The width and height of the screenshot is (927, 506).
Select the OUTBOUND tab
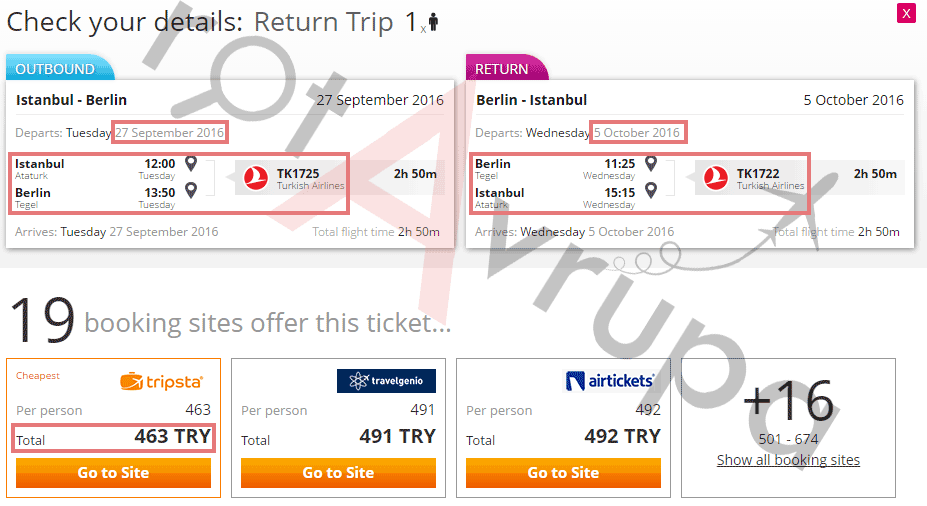(x=56, y=69)
